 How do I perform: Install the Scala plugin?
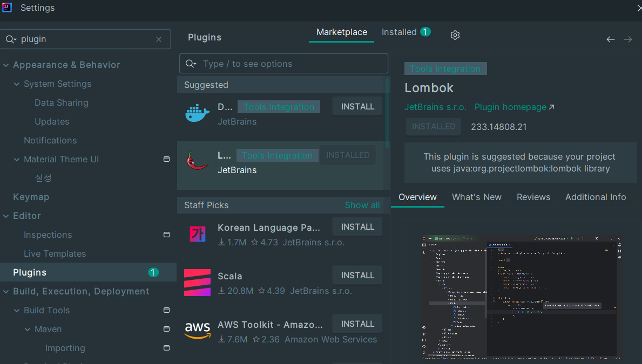click(357, 276)
